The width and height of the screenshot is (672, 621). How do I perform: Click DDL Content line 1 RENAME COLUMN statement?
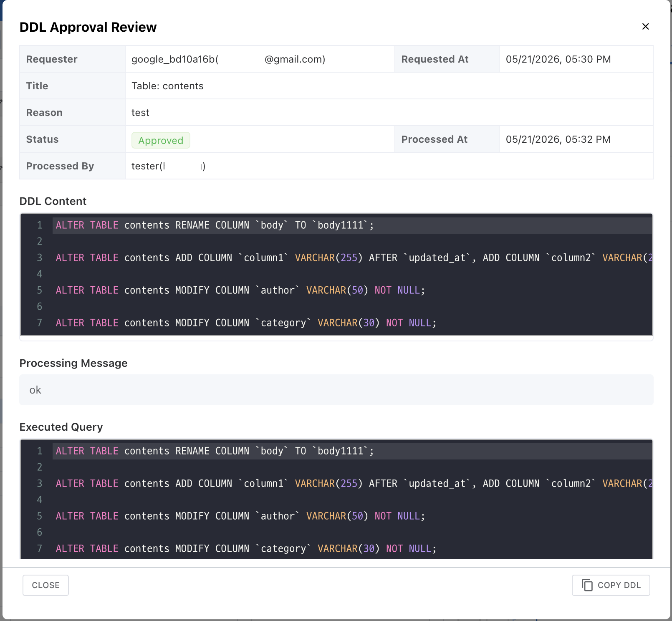pos(215,225)
